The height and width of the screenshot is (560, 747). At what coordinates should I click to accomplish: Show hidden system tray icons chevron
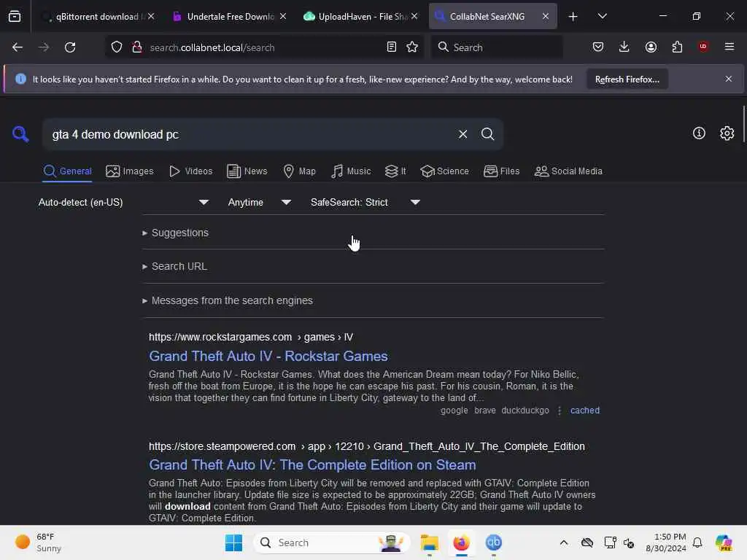[x=564, y=542]
